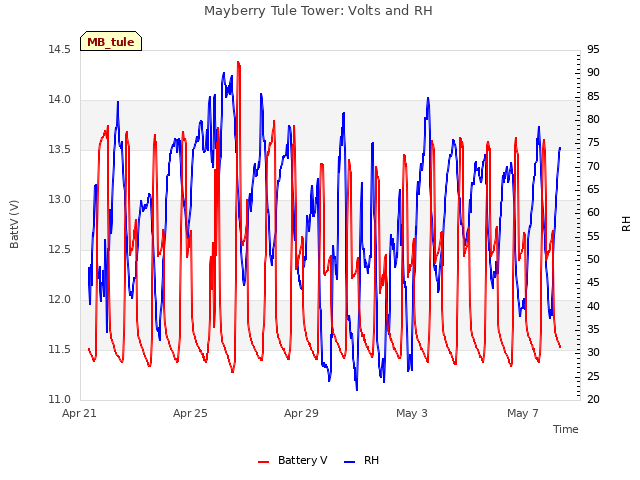Click the chart title 'Mayberry Tule Tower: Volts and RH'

click(x=318, y=11)
